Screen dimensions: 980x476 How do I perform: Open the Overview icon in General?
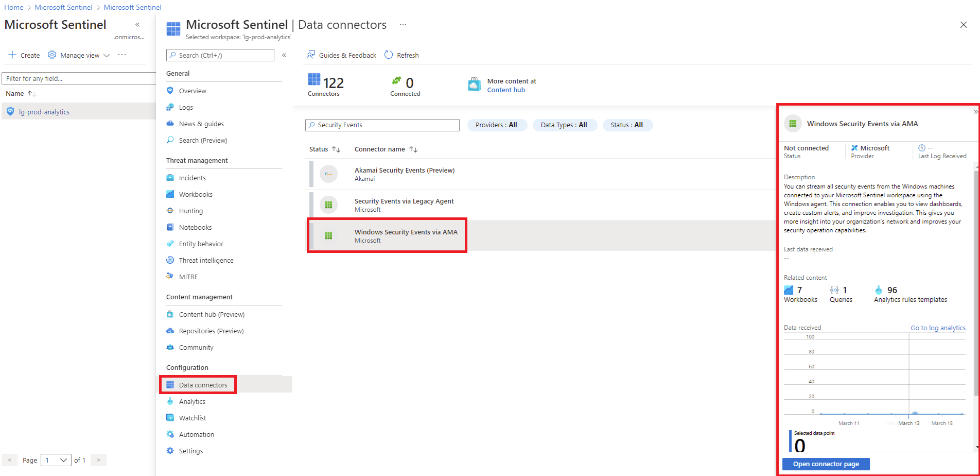[x=170, y=91]
